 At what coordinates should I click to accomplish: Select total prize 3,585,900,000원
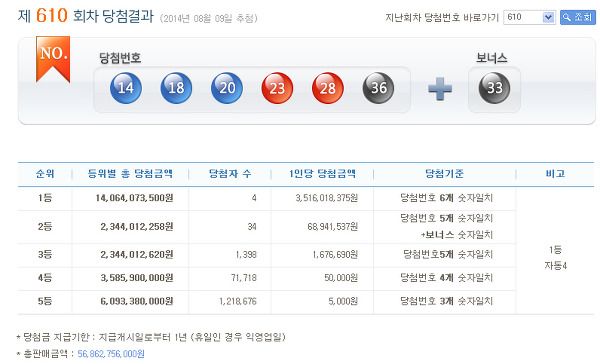pos(137,277)
